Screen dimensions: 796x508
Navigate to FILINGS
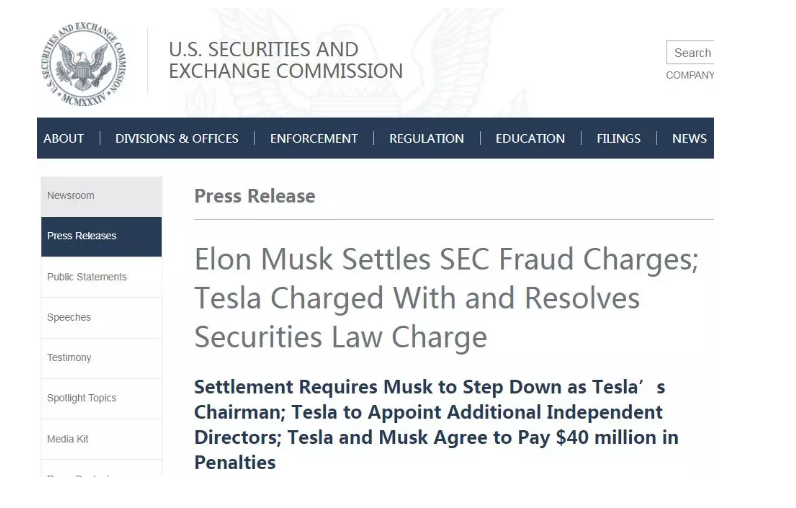(x=618, y=139)
